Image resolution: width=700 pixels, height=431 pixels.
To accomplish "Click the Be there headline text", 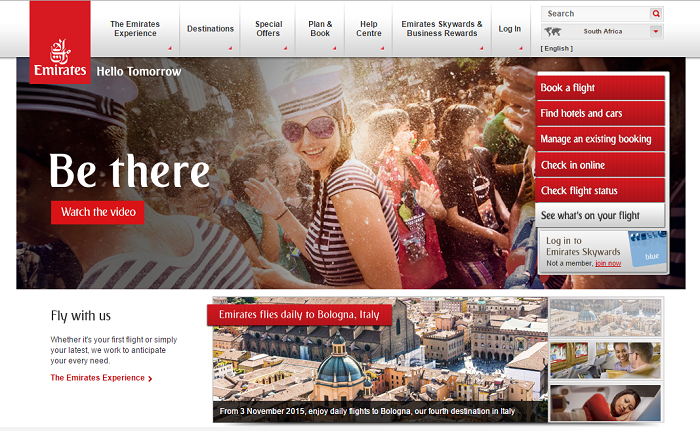I will point(129,171).
